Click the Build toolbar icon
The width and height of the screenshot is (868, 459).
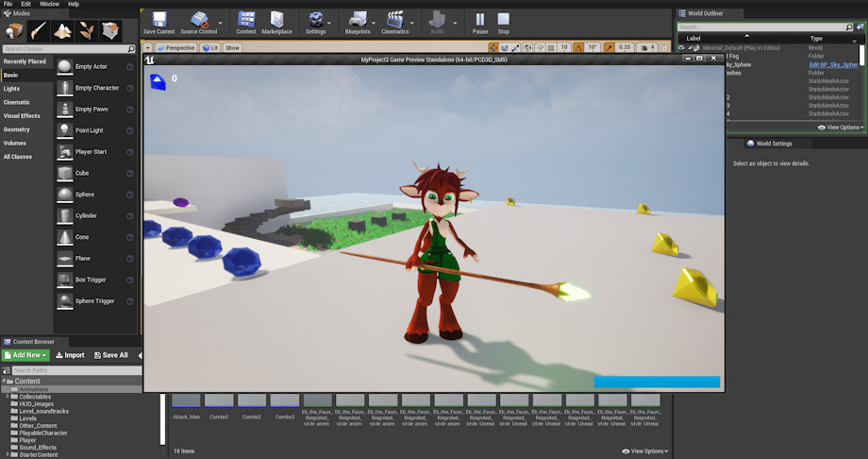click(x=437, y=23)
